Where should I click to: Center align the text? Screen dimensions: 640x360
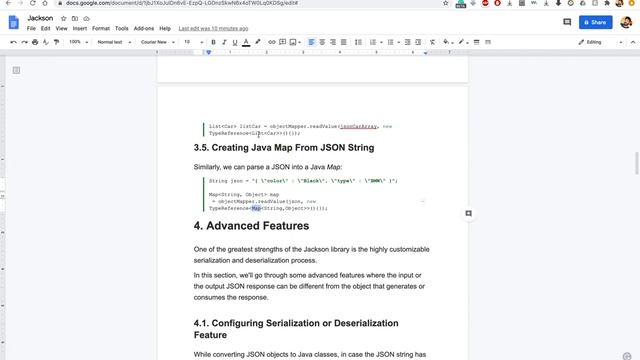322,42
